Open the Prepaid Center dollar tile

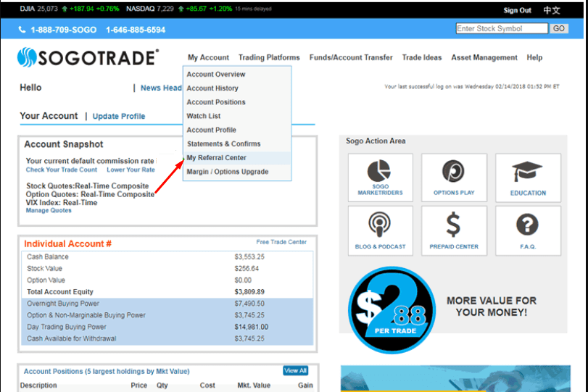click(x=454, y=231)
